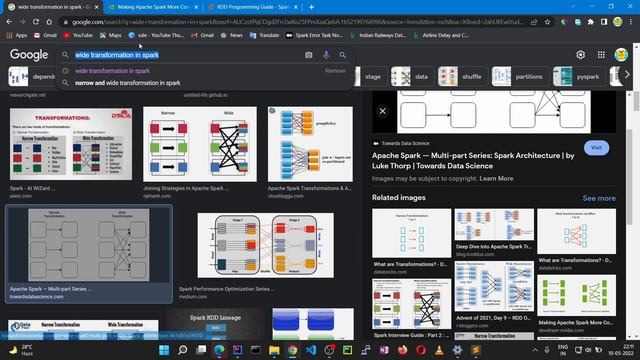Bookmark this page with the star icon
The height and width of the screenshot is (360, 640).
[x=547, y=22]
